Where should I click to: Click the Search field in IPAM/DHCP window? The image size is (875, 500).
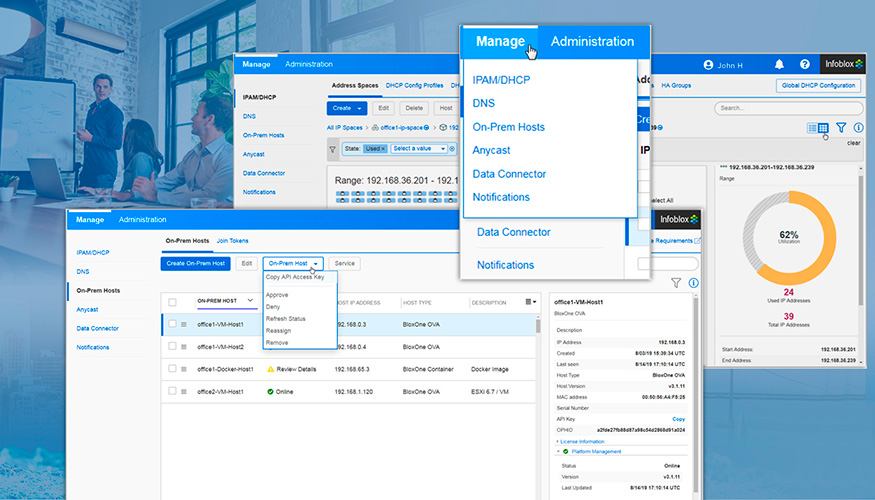[x=789, y=108]
